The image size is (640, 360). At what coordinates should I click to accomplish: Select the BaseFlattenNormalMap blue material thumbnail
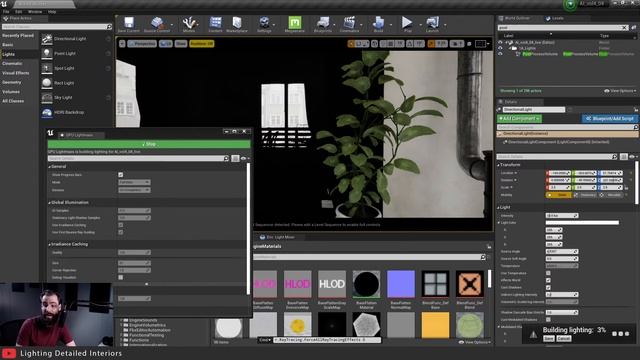[x=400, y=284]
